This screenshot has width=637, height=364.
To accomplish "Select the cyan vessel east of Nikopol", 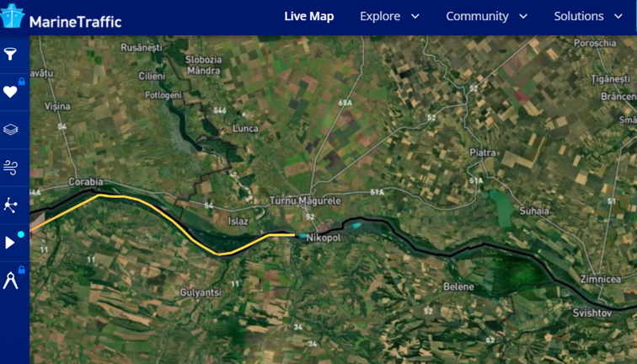I will click(x=356, y=225).
